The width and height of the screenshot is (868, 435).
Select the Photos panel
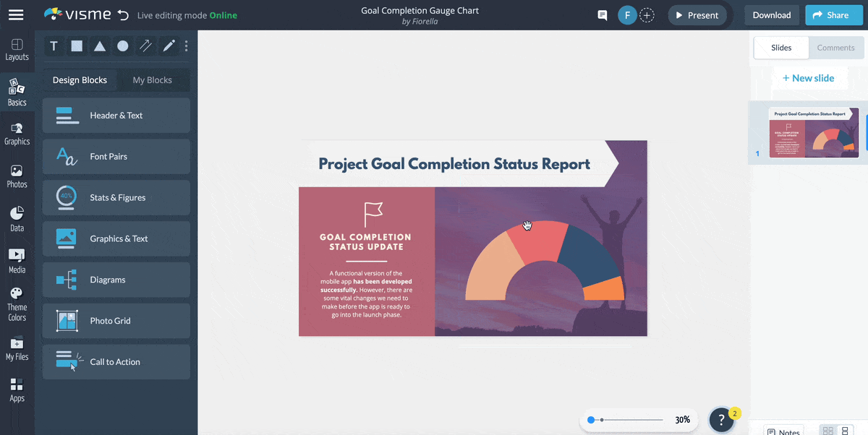(x=17, y=174)
